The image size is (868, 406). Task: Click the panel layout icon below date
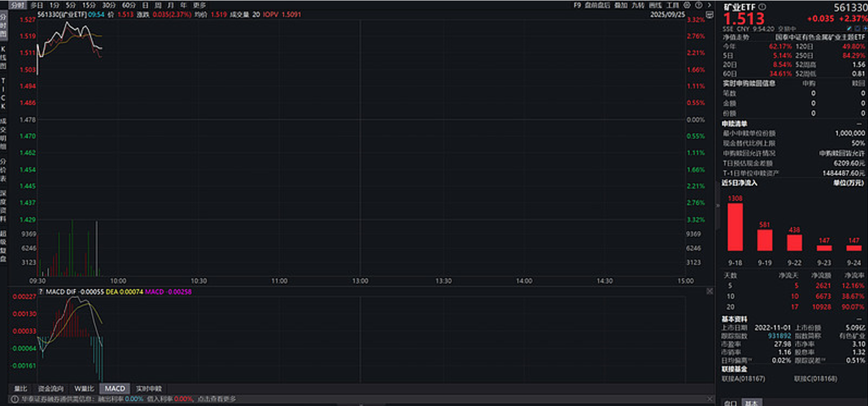click(x=709, y=15)
